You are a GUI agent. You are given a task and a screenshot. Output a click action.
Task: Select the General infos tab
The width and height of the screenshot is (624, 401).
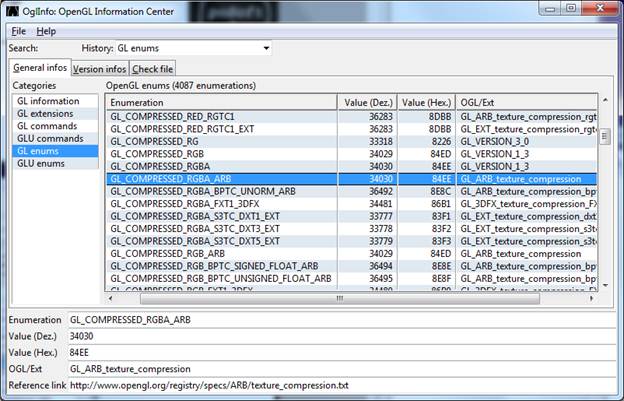click(x=40, y=68)
